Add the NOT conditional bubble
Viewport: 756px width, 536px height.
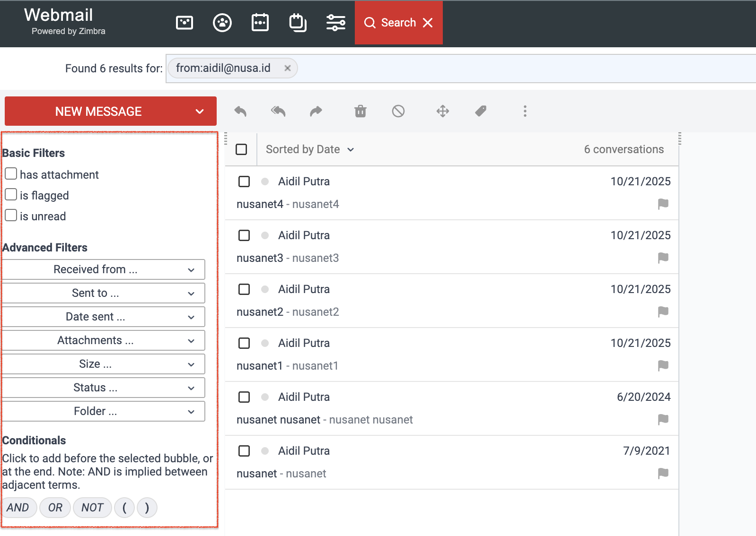[92, 508]
